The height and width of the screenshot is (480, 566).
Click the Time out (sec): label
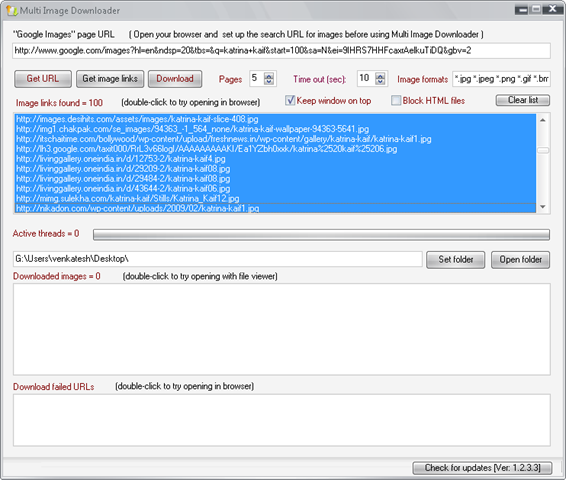319,79
